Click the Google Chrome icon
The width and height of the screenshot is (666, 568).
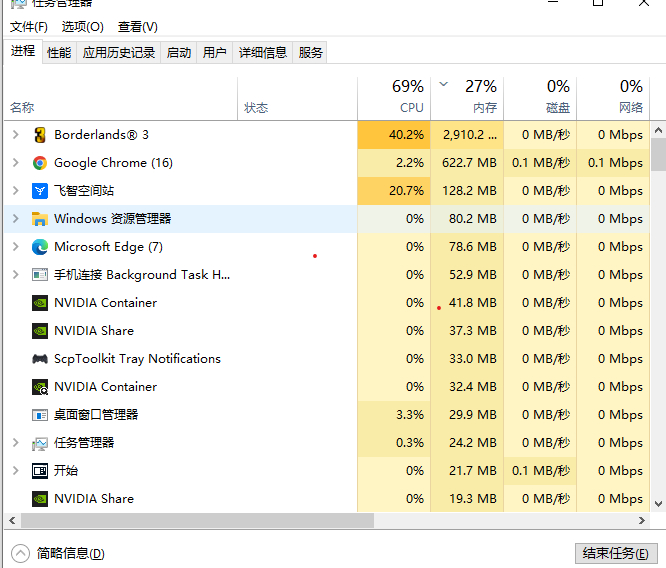pyautogui.click(x=40, y=163)
